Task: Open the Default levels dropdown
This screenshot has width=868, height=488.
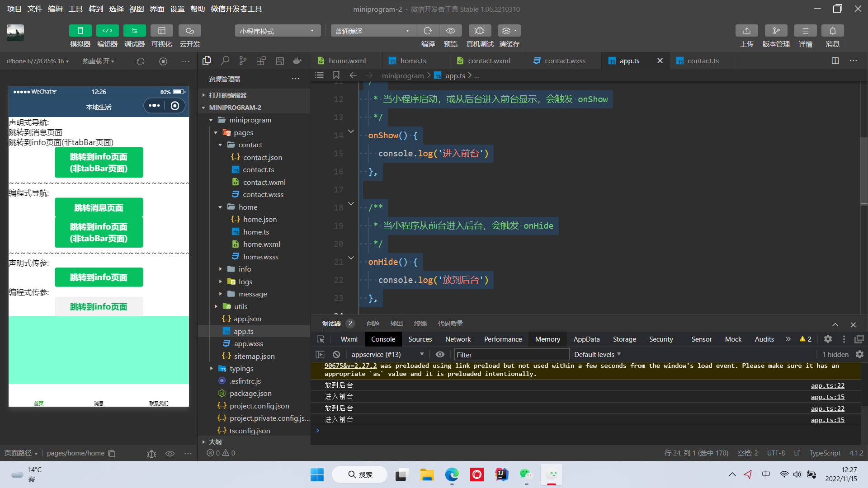Action: click(597, 355)
